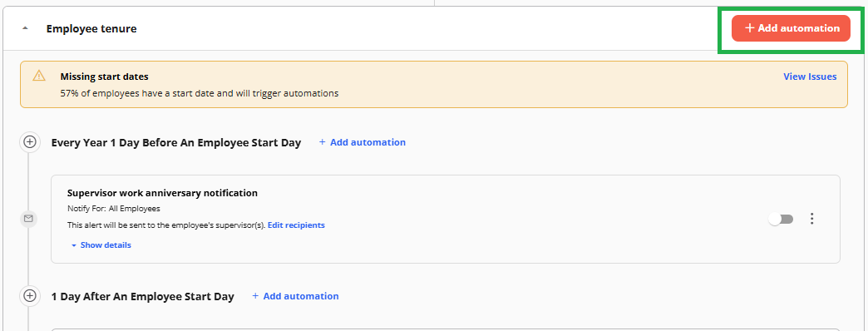
Task: Click the warning triangle icon in banner
Action: (x=39, y=76)
